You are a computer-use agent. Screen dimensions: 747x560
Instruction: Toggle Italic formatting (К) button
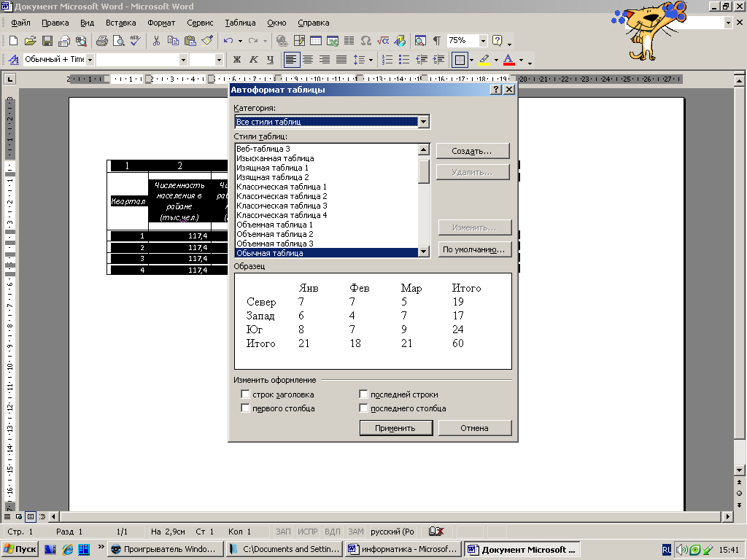pos(253,60)
